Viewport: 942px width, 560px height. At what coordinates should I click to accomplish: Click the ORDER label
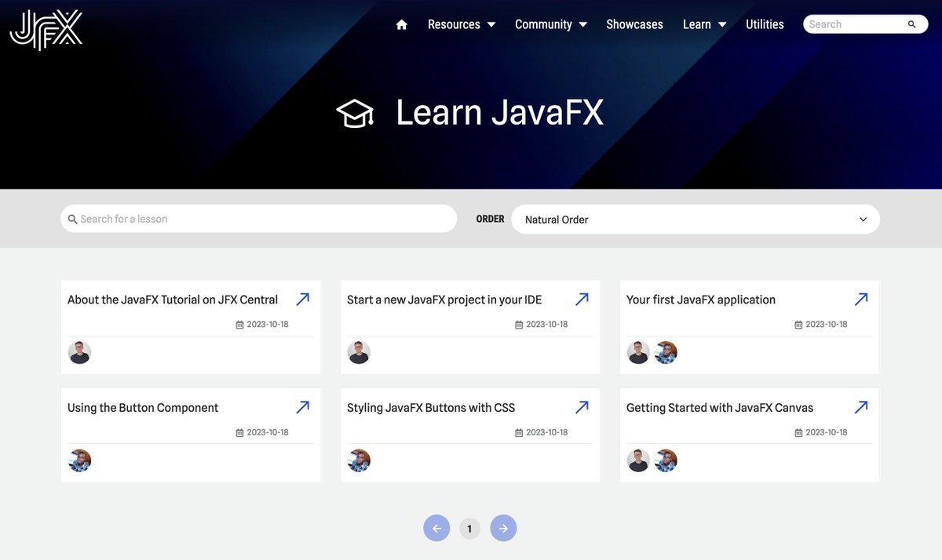(x=490, y=219)
